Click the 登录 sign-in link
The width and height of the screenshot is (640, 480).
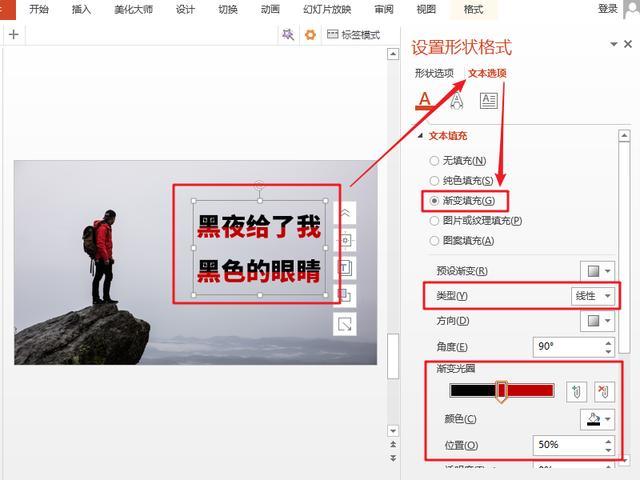pyautogui.click(x=608, y=8)
